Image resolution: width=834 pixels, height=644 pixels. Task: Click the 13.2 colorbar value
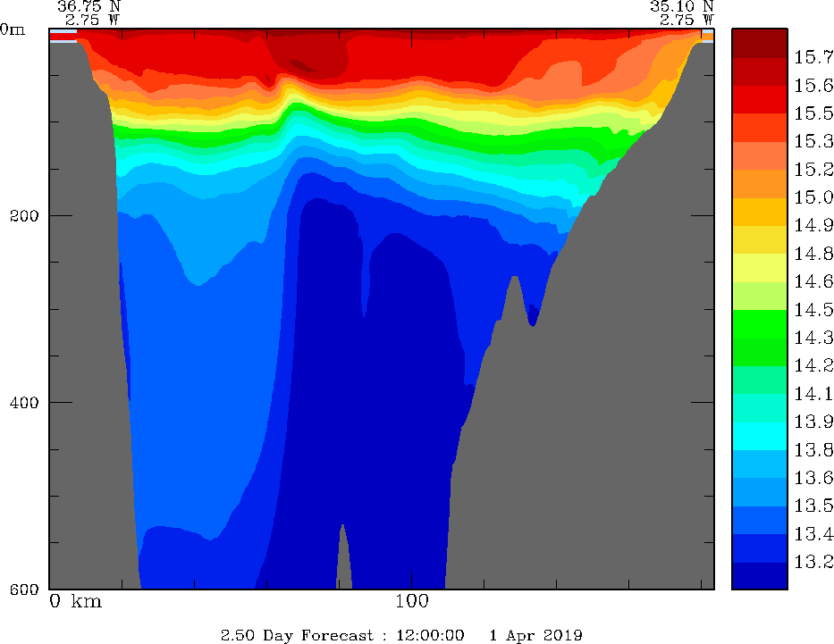tap(813, 562)
